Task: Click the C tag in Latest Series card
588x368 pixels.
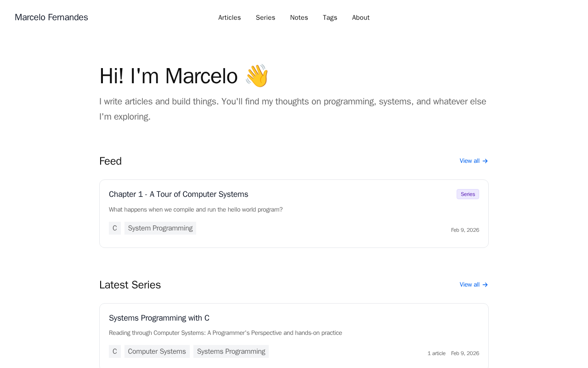Action: 115,351
